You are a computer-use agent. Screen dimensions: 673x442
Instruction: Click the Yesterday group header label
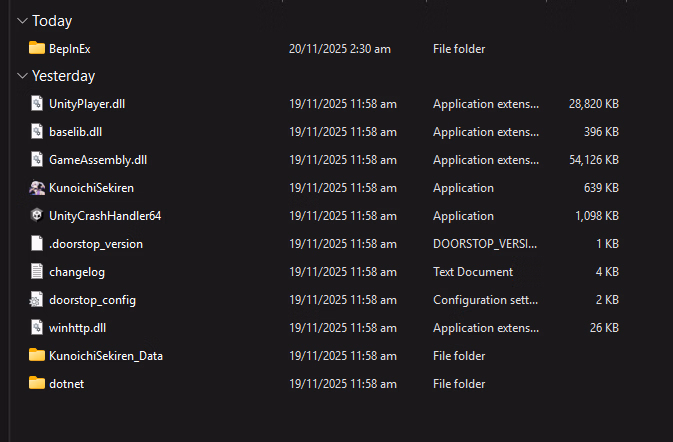[63, 76]
